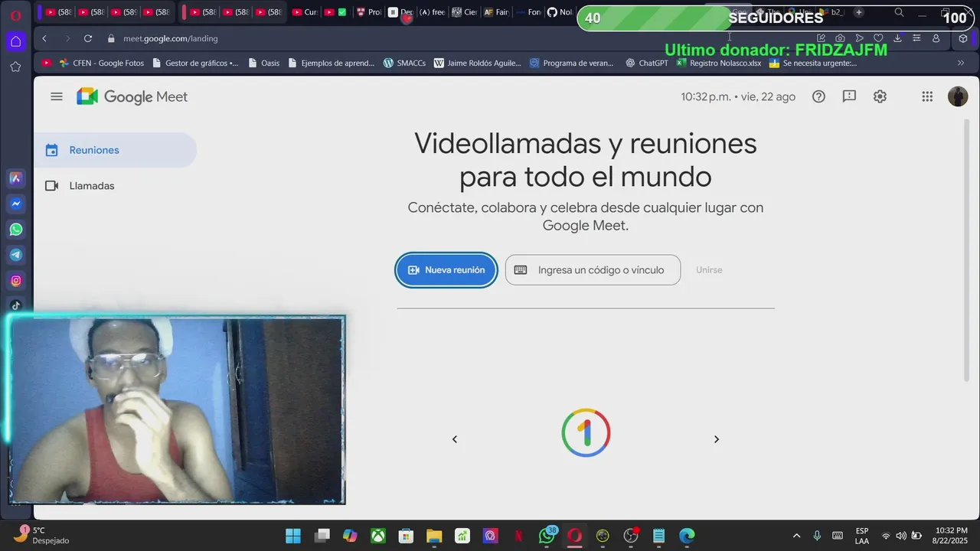Open Telegram in Opera sidebar
The image size is (980, 551).
pyautogui.click(x=15, y=255)
